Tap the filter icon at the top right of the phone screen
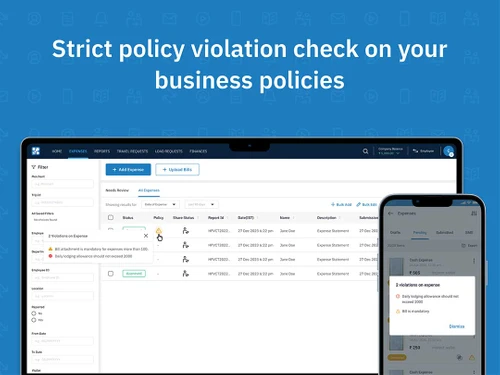This screenshot has height=375, width=500. click(x=474, y=213)
